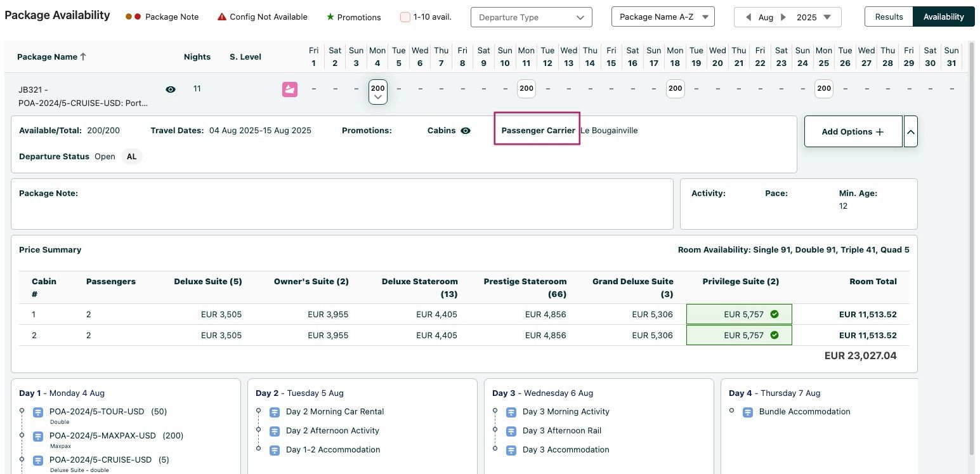Switch to the Availability tab
The width and height of the screenshot is (980, 474).
[x=943, y=17]
